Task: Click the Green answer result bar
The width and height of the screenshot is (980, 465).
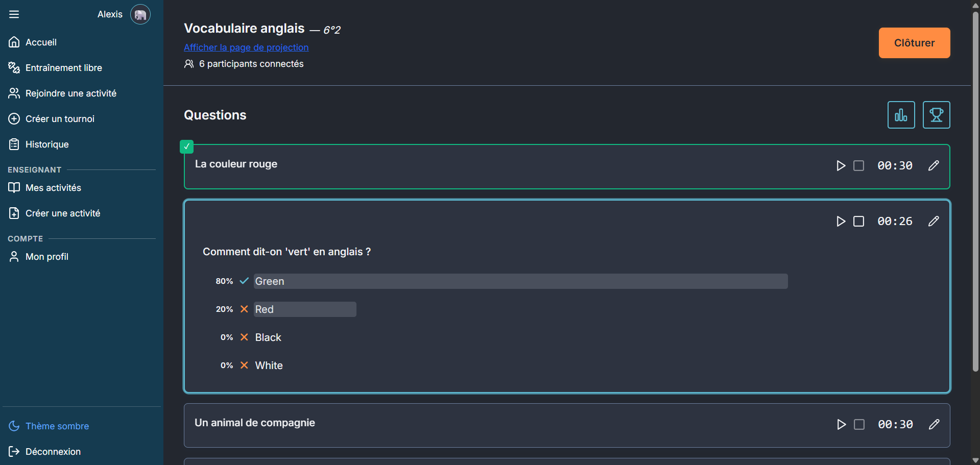Action: (x=520, y=281)
